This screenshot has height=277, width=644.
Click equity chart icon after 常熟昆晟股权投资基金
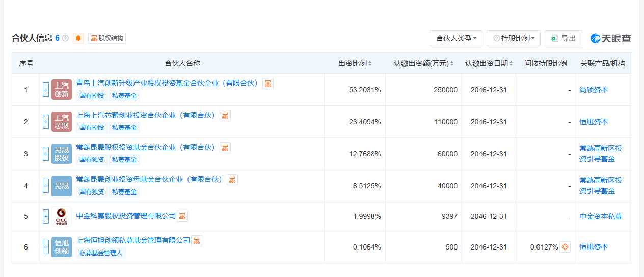[225, 148]
